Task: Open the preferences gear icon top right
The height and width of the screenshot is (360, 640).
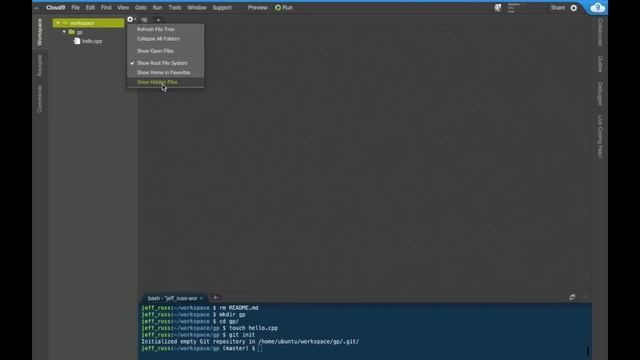Action: [573, 8]
